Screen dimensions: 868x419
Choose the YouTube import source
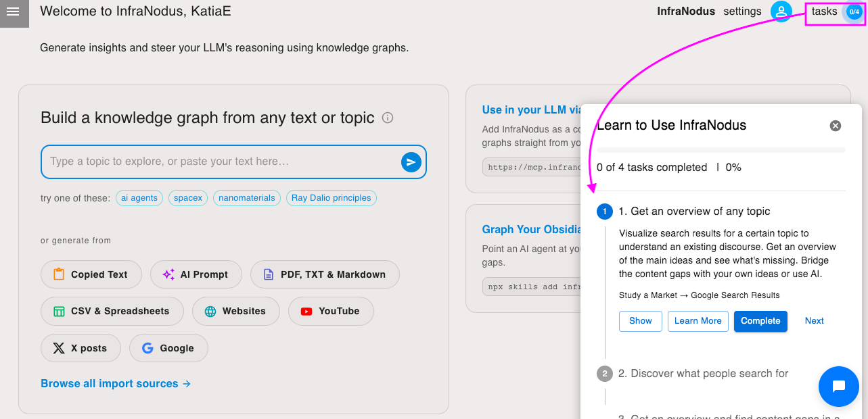(x=331, y=311)
